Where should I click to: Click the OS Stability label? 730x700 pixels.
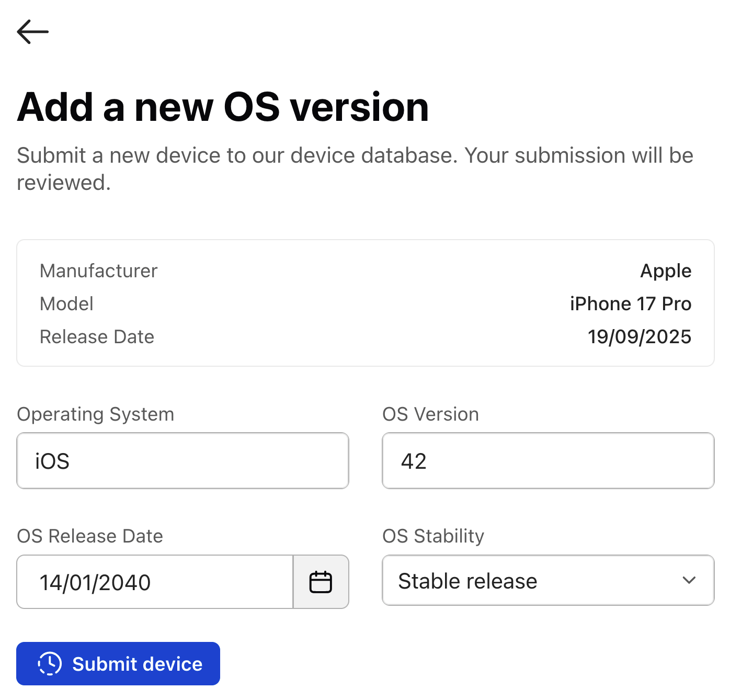[x=433, y=536]
